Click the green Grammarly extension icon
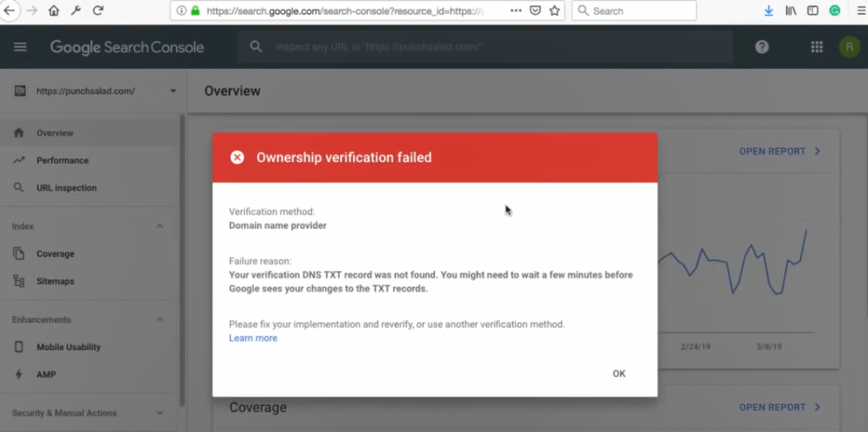868x432 pixels. 835,10
